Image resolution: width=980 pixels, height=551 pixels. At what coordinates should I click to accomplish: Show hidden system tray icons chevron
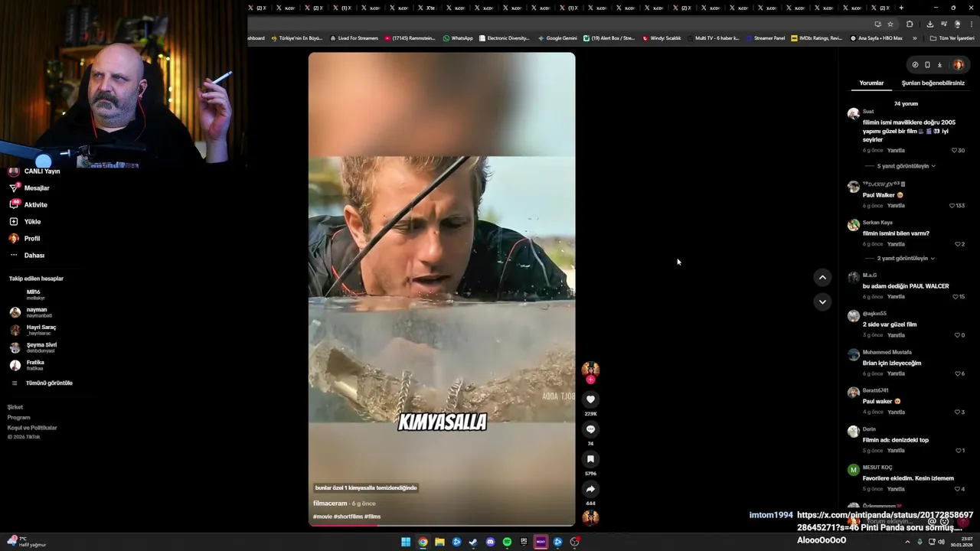[909, 542]
